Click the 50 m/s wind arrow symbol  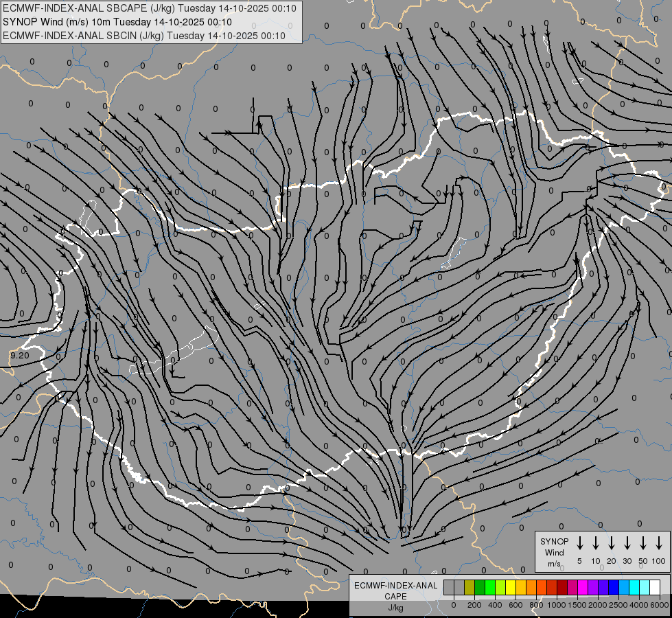click(x=643, y=543)
